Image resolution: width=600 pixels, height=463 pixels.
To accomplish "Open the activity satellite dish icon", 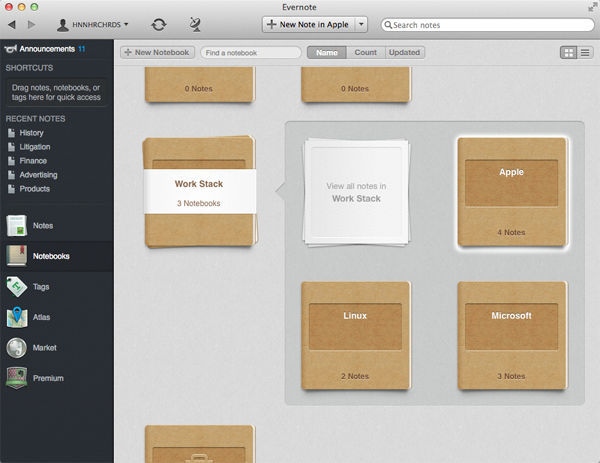I will click(195, 25).
